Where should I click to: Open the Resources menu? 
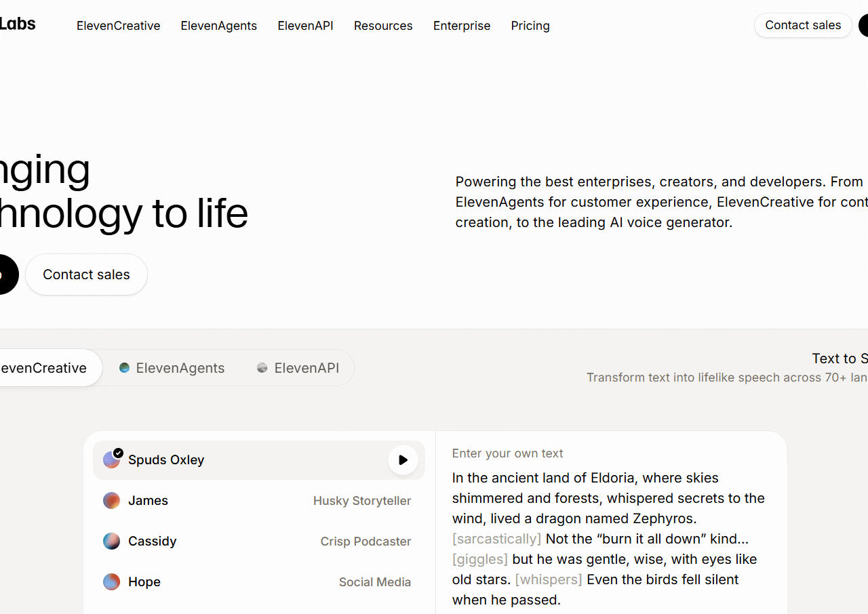pyautogui.click(x=382, y=25)
